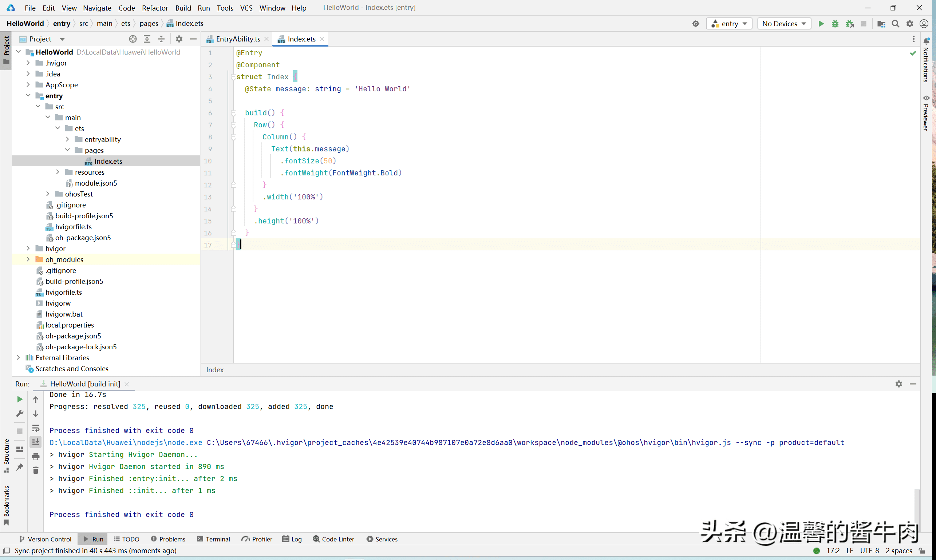Toggle scroll to end in Run console
This screenshot has width=936, height=560.
(35, 442)
